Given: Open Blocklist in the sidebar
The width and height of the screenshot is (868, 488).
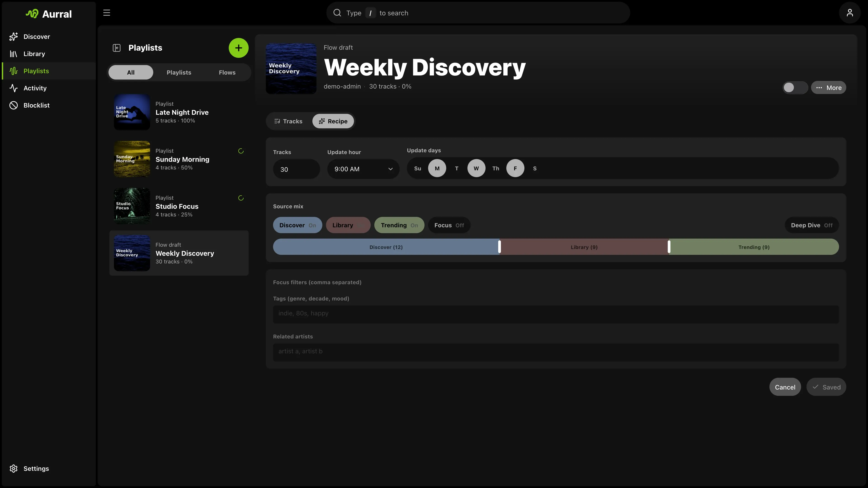Looking at the screenshot, I should (49, 106).
